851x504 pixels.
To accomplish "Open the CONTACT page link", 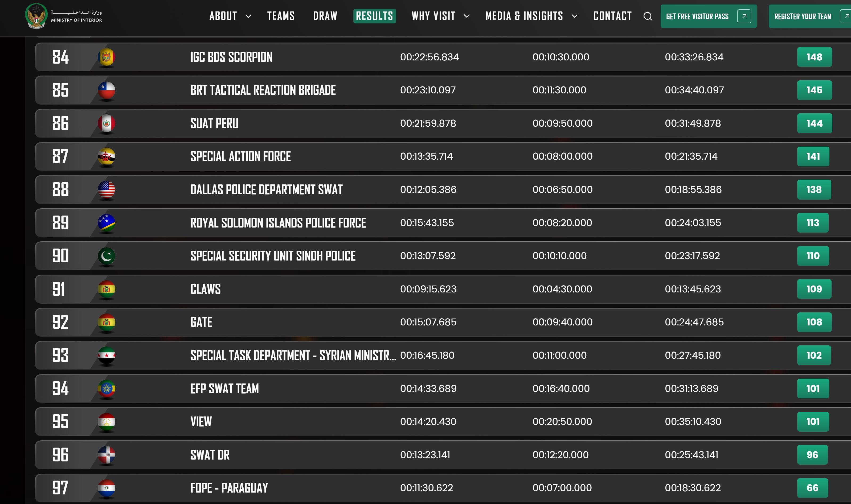I will coord(612,16).
